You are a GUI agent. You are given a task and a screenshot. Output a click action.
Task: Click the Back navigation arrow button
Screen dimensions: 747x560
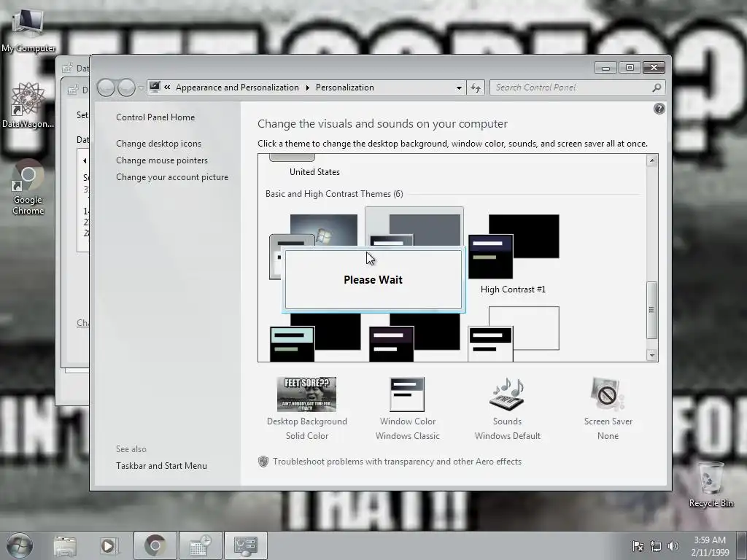[106, 87]
